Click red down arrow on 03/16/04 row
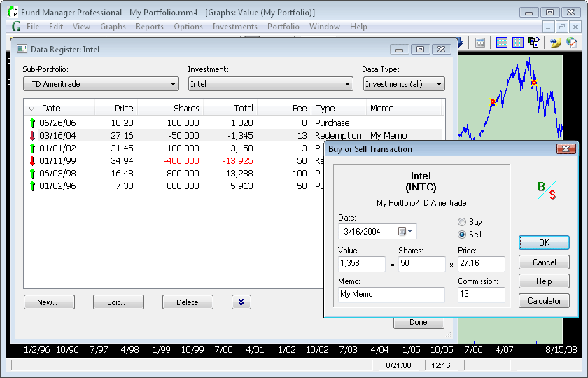The height and width of the screenshot is (378, 588). (x=32, y=135)
